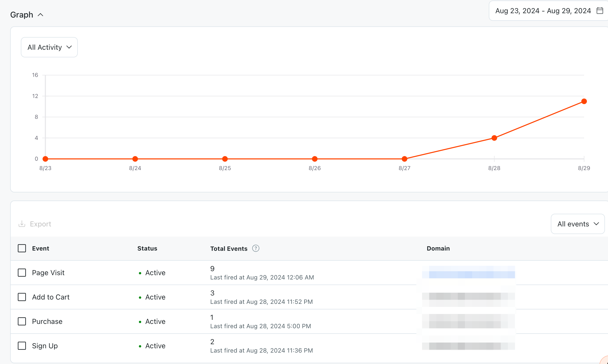The image size is (608, 364).
Task: Collapse the Graph section chevron
Action: [40, 15]
